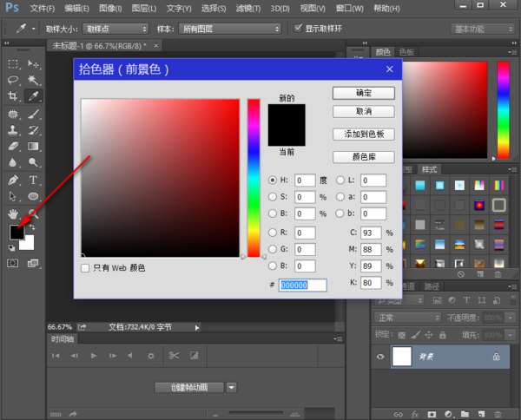The height and width of the screenshot is (420, 521).
Task: Play the timeline animation
Action: [94, 356]
